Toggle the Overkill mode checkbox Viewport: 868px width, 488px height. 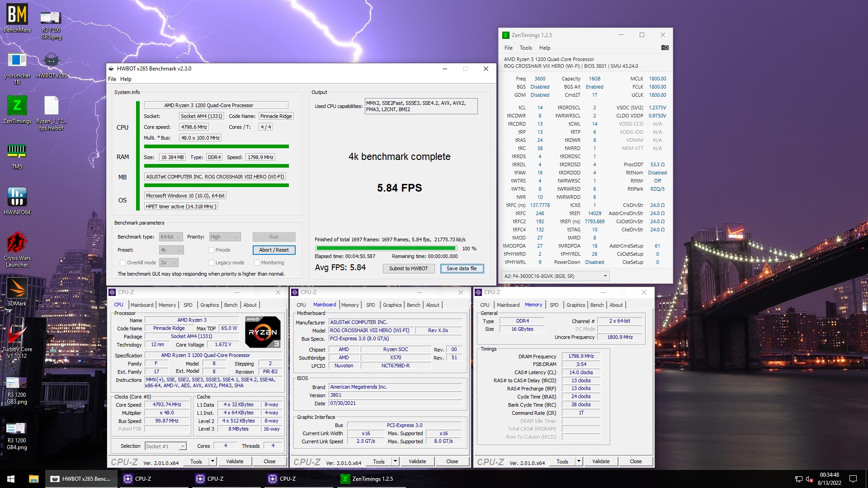pos(123,263)
